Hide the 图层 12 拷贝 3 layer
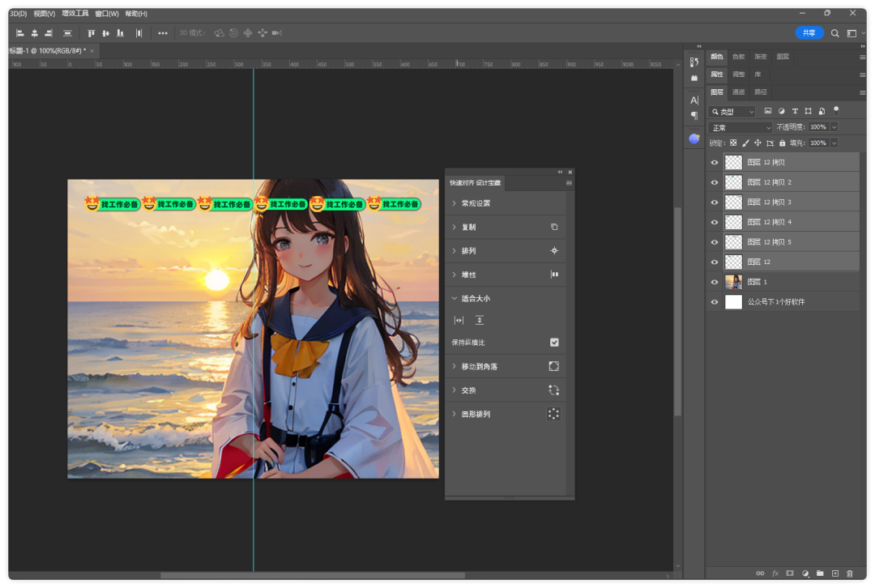The image size is (875, 588). [x=715, y=202]
